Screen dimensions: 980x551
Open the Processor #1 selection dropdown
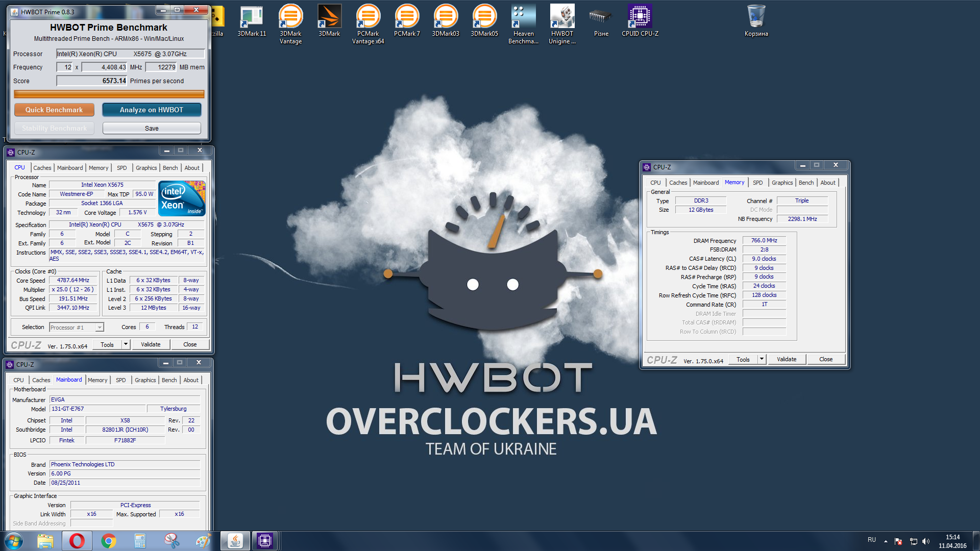tap(77, 328)
